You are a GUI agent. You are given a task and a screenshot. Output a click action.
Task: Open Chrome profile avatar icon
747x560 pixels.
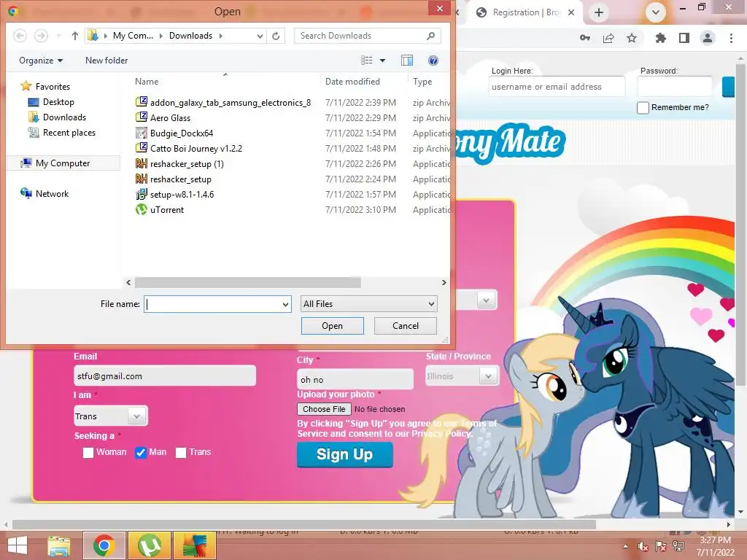pos(708,38)
